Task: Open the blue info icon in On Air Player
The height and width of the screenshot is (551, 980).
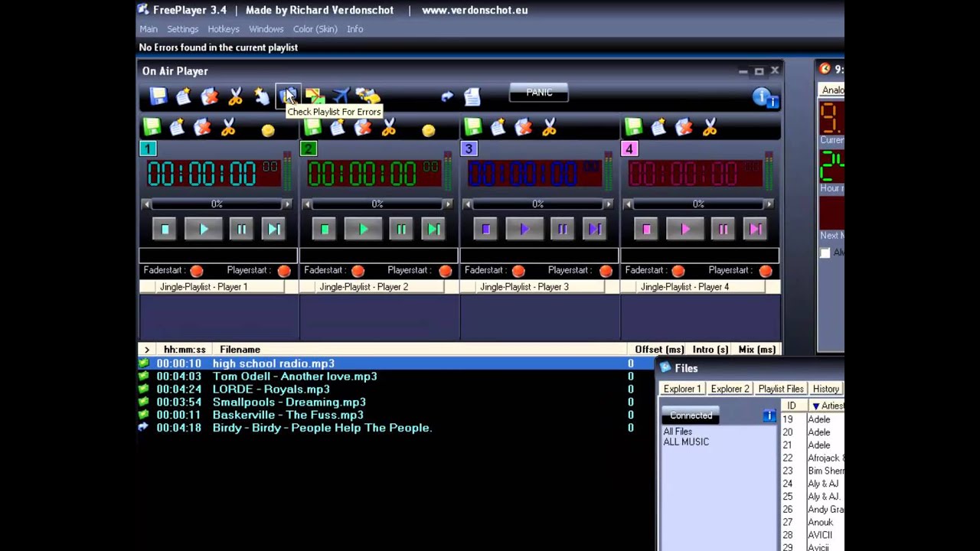Action: (x=764, y=97)
